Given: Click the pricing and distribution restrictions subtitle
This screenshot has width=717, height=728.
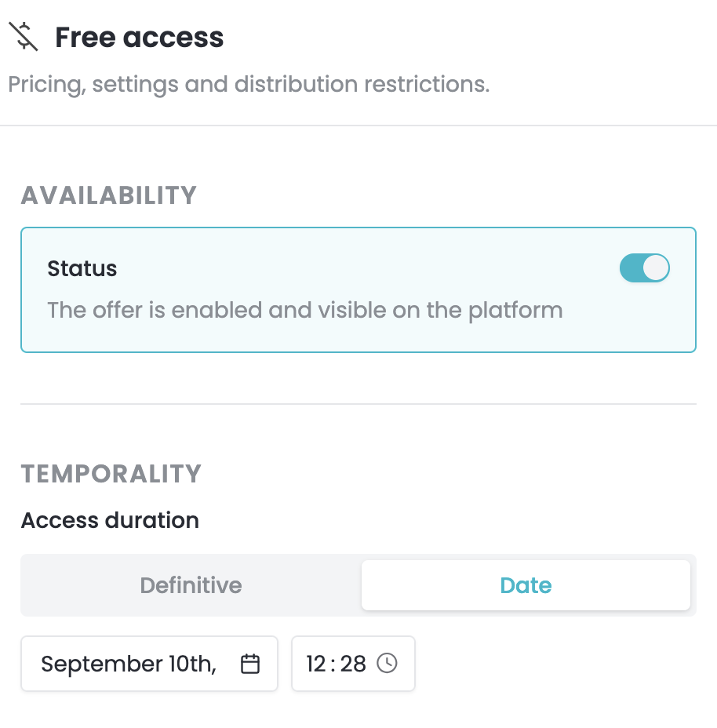Looking at the screenshot, I should tap(249, 85).
